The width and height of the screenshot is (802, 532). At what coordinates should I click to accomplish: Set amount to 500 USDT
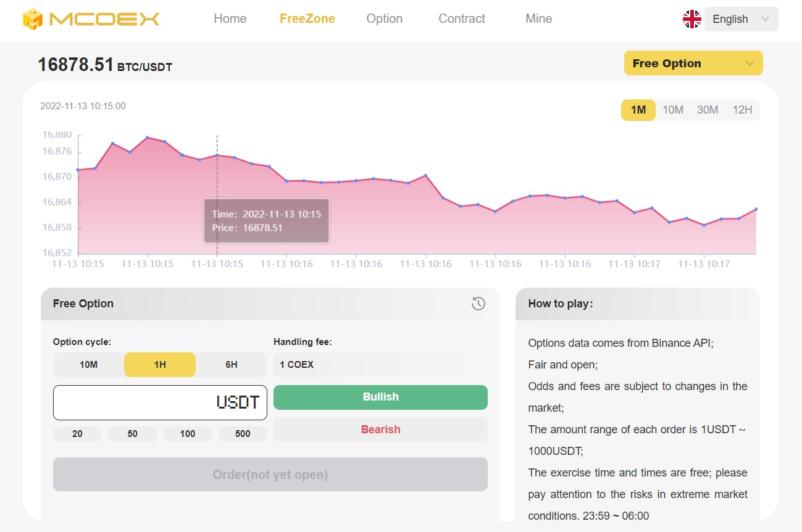pyautogui.click(x=243, y=434)
